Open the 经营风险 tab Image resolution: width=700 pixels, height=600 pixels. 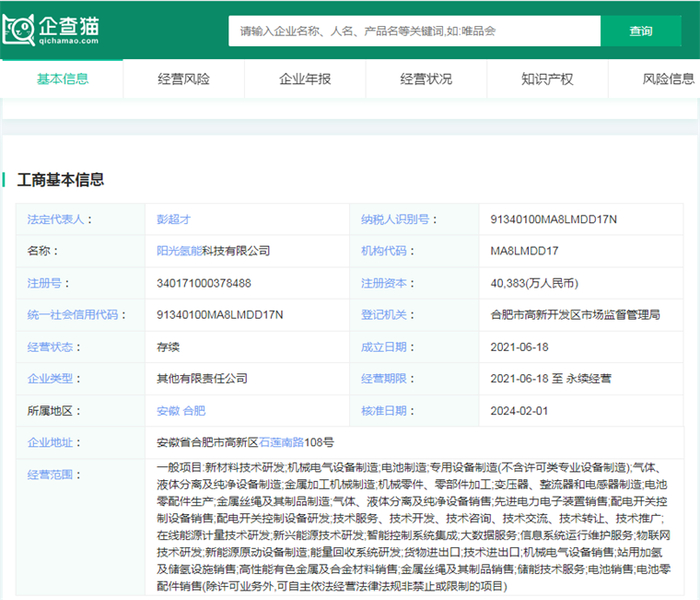(184, 79)
